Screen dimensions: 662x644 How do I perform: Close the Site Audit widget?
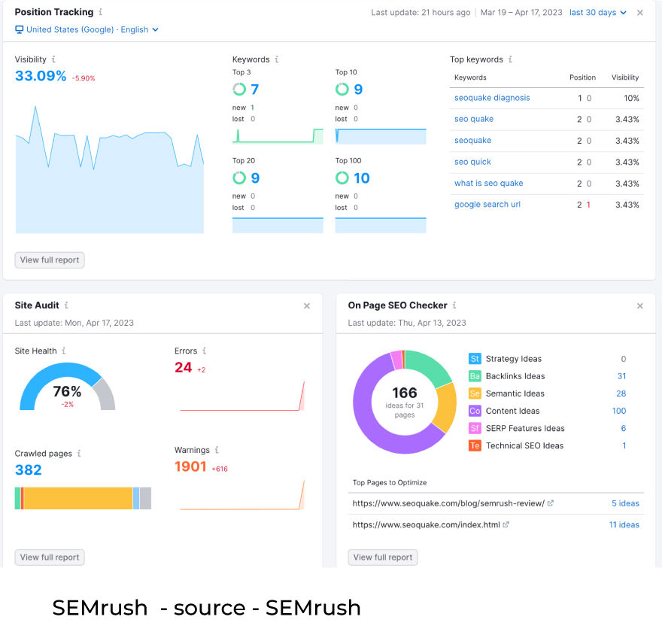click(307, 305)
